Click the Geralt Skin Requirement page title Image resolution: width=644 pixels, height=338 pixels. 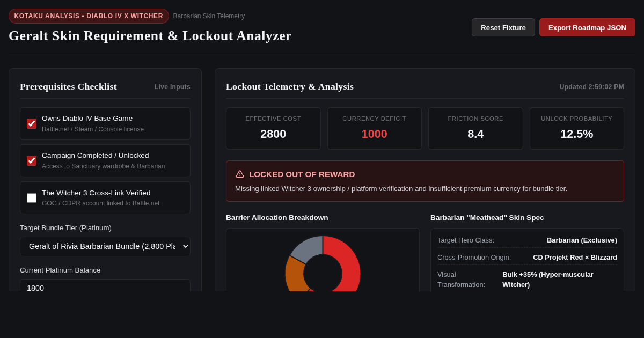click(x=150, y=36)
